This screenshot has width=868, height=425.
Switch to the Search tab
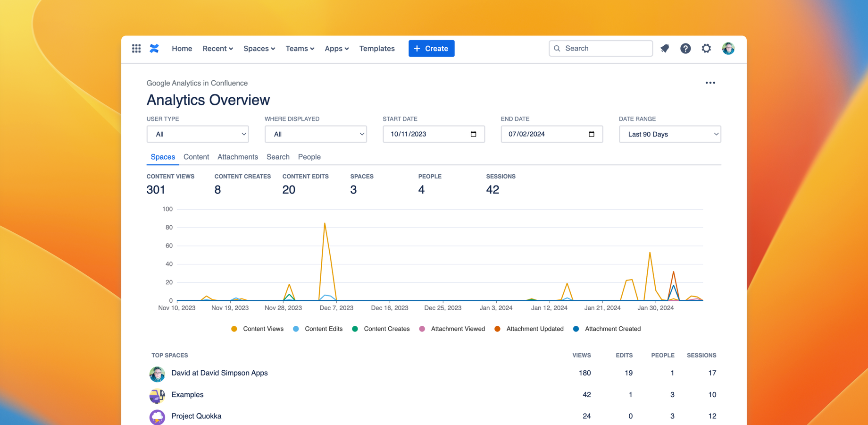point(278,157)
